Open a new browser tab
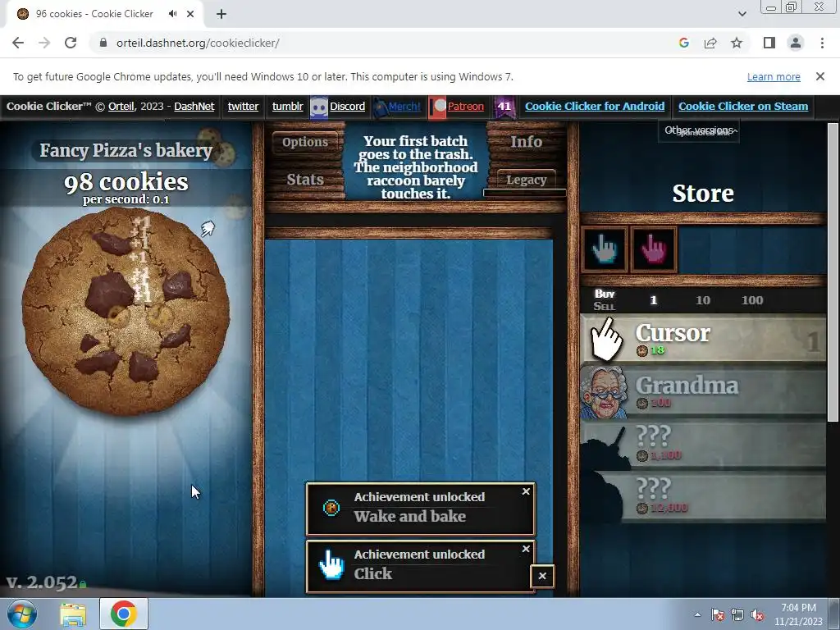 [x=221, y=14]
